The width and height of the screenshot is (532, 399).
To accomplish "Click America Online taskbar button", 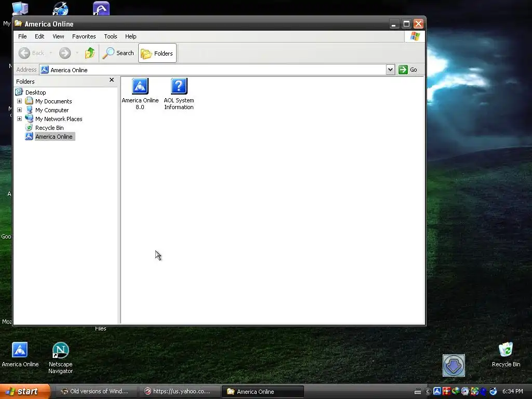I will 262,392.
